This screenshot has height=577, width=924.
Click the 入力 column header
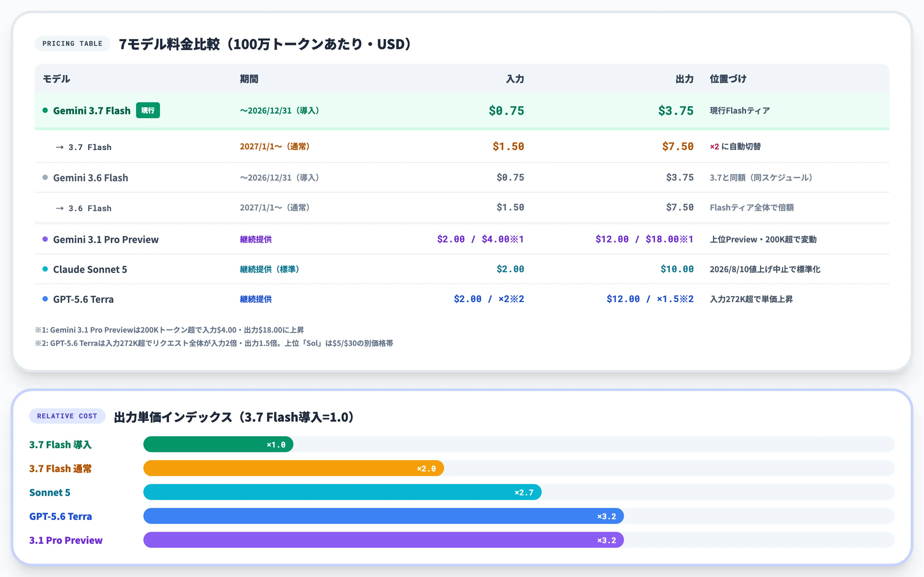click(515, 79)
